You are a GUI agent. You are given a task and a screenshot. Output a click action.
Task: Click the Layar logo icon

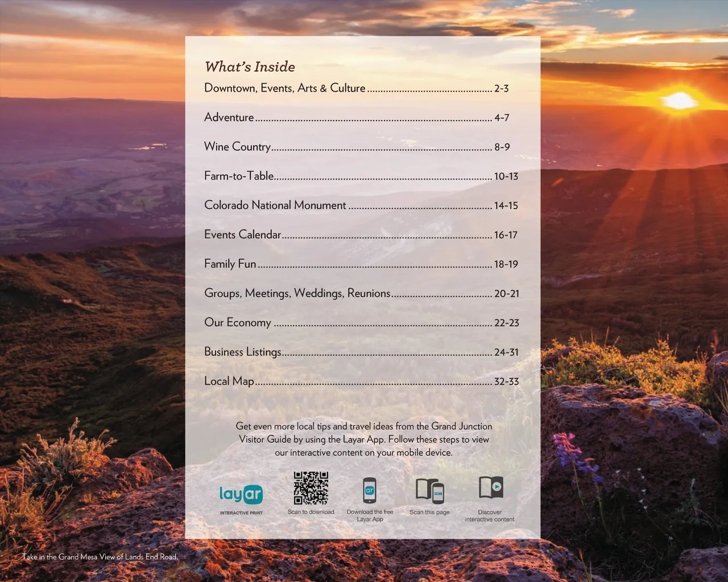(x=241, y=494)
